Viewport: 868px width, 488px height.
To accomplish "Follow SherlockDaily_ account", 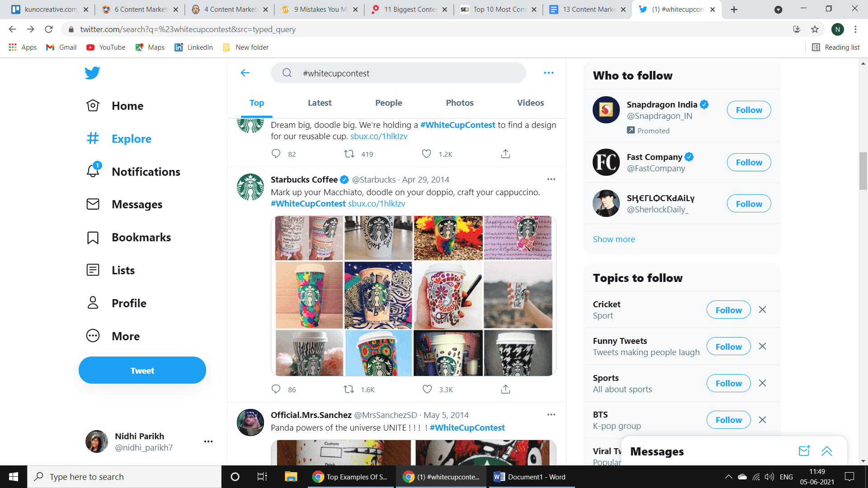I will (749, 204).
